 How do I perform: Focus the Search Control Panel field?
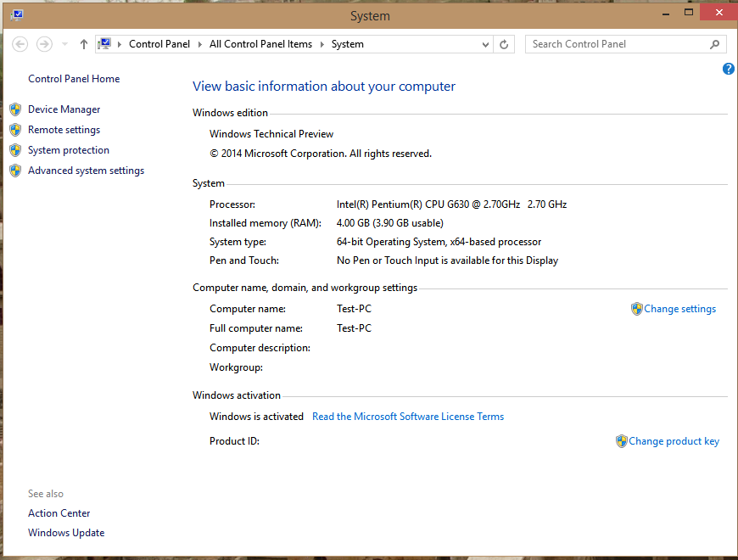625,44
